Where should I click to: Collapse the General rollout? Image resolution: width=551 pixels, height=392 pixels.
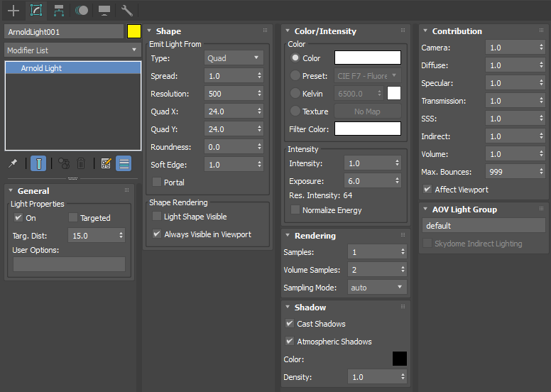coord(11,190)
